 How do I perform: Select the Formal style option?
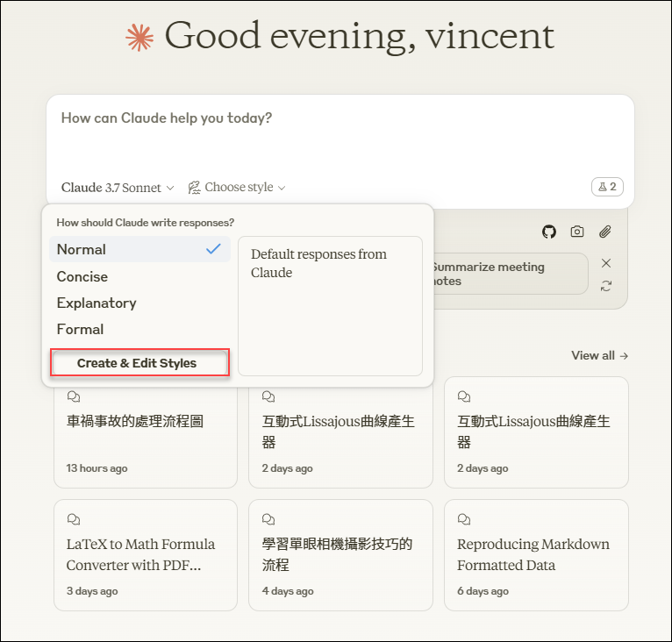click(x=139, y=329)
